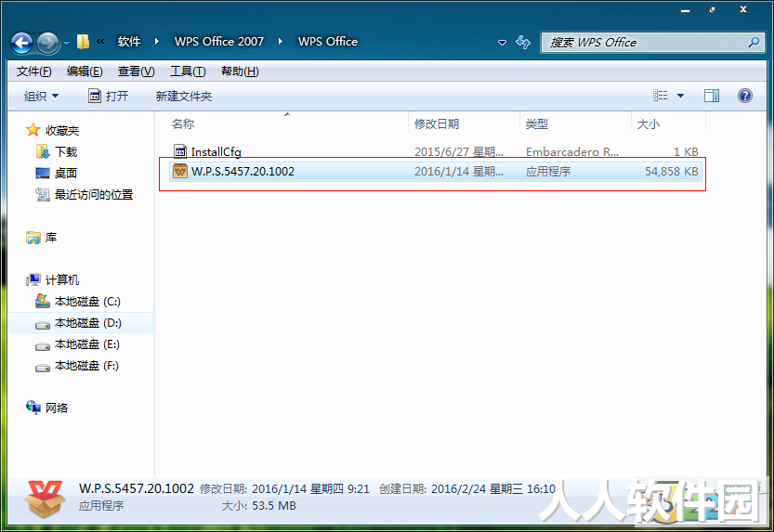
Task: Open 库 in the navigation pane
Action: pyautogui.click(x=51, y=238)
